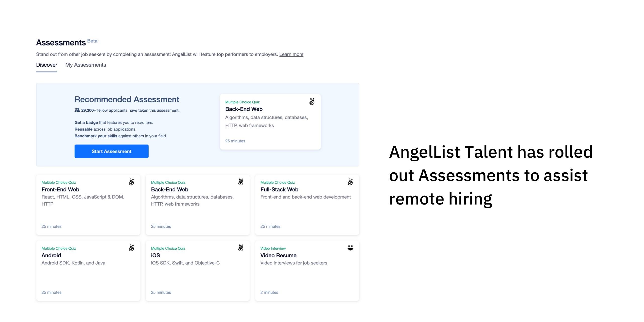The height and width of the screenshot is (322, 644).
Task: Click 'React, HTML, CSS, JavaScript & DOM' description
Action: pos(83,200)
